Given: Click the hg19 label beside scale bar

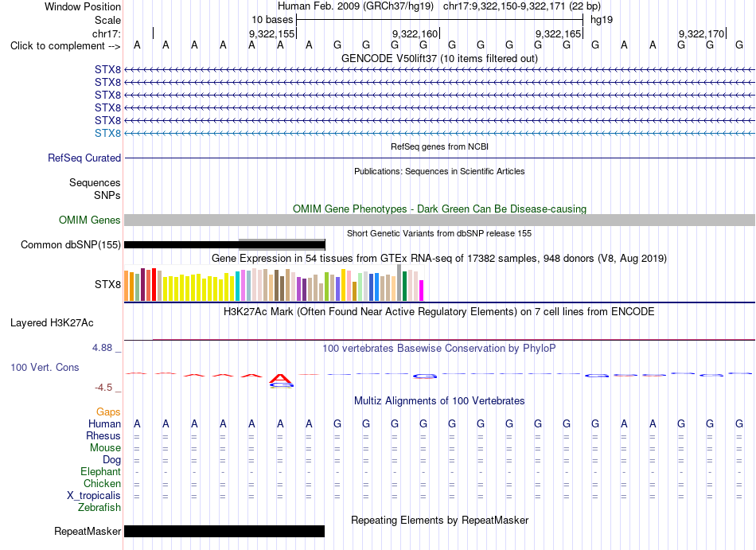Looking at the screenshot, I should click(602, 20).
